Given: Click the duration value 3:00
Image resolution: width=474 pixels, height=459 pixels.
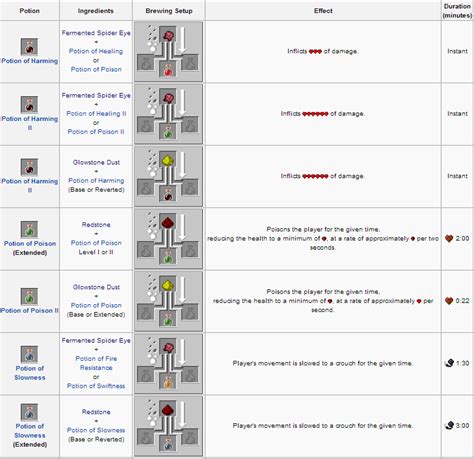Looking at the screenshot, I should [x=463, y=426].
